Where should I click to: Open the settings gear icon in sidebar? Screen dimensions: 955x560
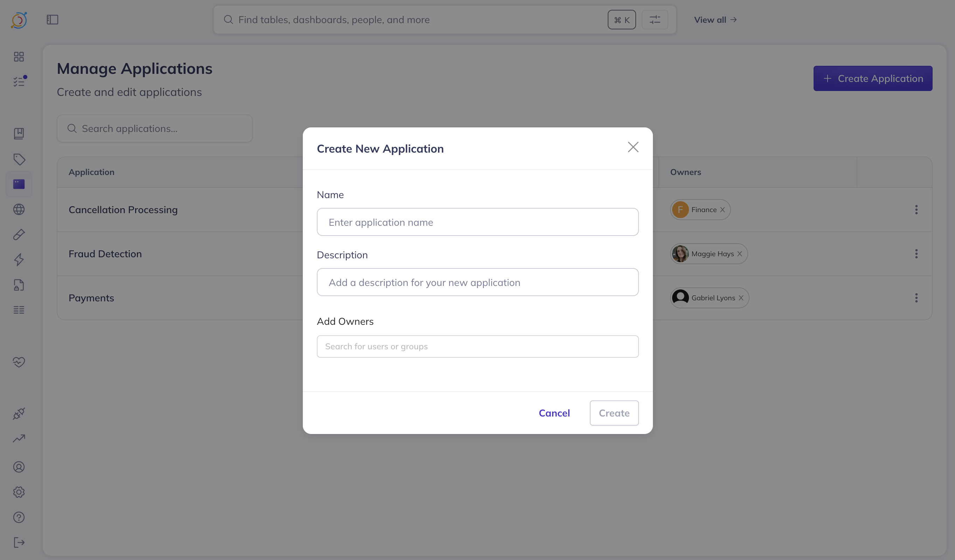(x=19, y=492)
